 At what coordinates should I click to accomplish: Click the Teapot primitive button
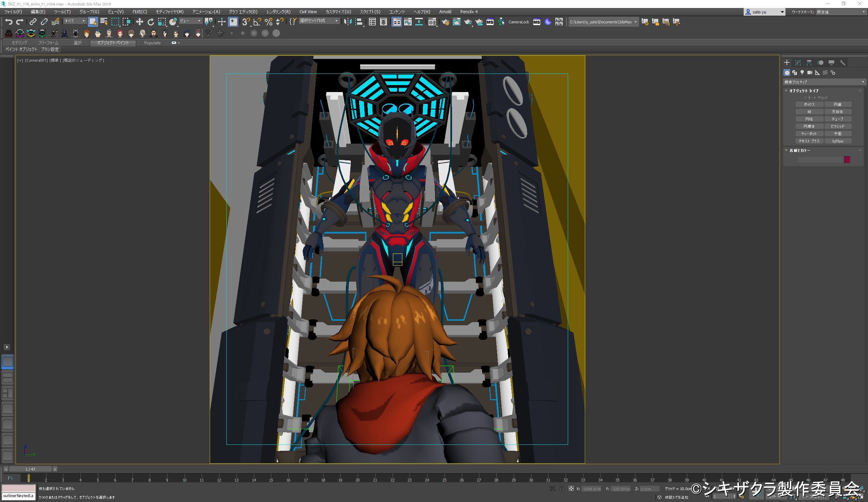809,134
